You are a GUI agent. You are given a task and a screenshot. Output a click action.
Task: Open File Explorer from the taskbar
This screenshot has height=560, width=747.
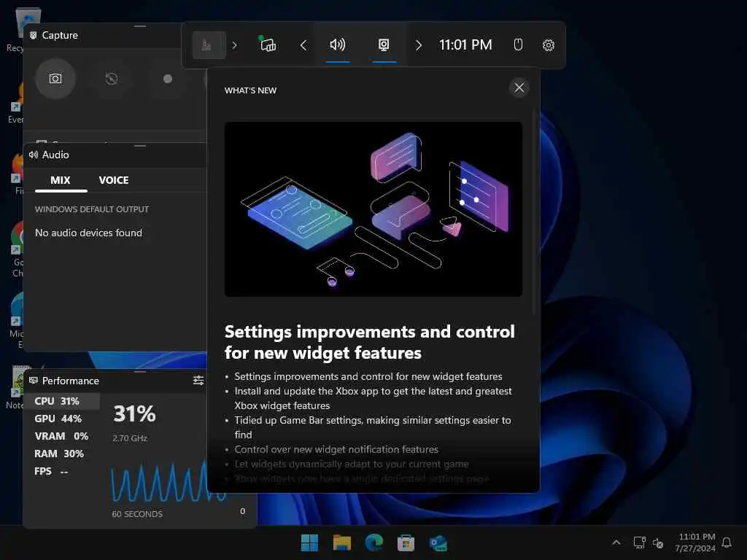coord(341,542)
